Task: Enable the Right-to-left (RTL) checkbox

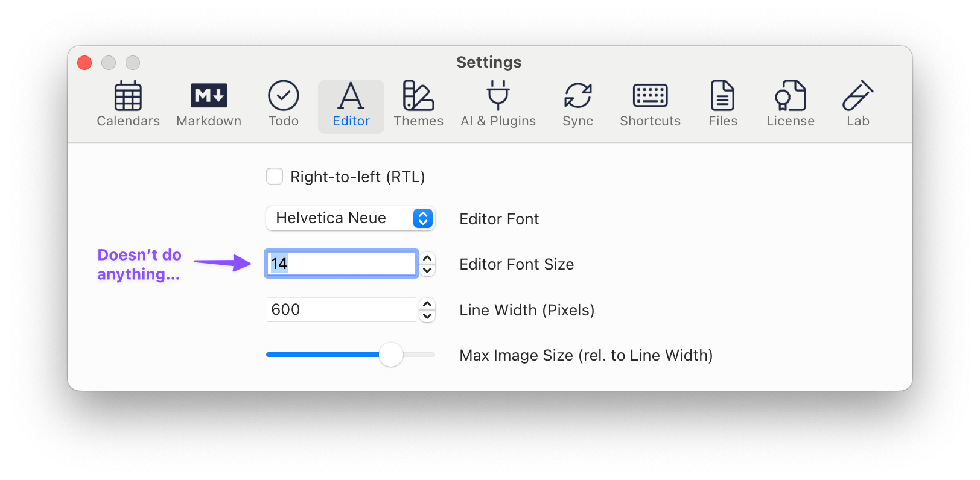Action: coord(275,176)
